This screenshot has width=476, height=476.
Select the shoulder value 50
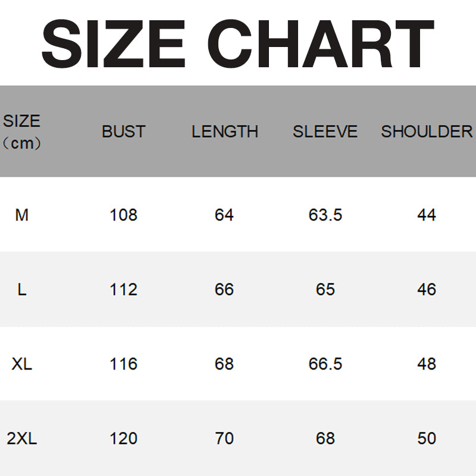tap(427, 439)
